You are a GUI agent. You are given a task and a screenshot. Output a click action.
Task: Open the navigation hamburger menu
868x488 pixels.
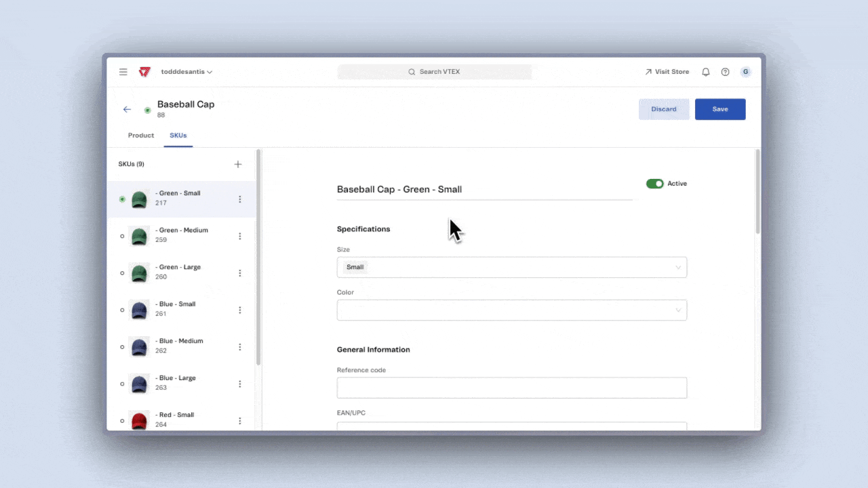(123, 72)
